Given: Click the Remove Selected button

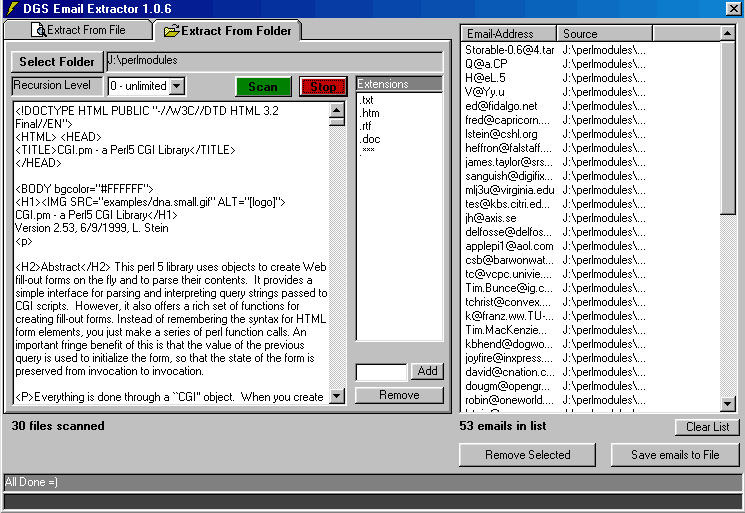Looking at the screenshot, I should point(528,455).
